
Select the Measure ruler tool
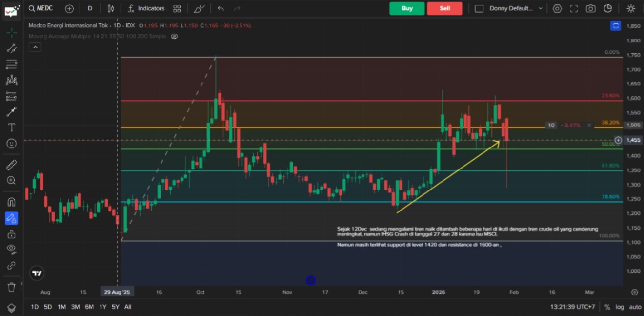[x=12, y=165]
